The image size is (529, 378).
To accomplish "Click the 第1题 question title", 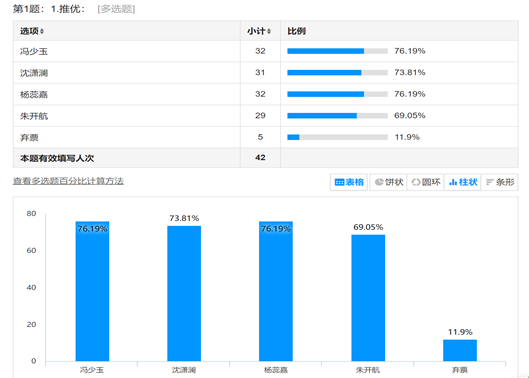I will 49,9.
